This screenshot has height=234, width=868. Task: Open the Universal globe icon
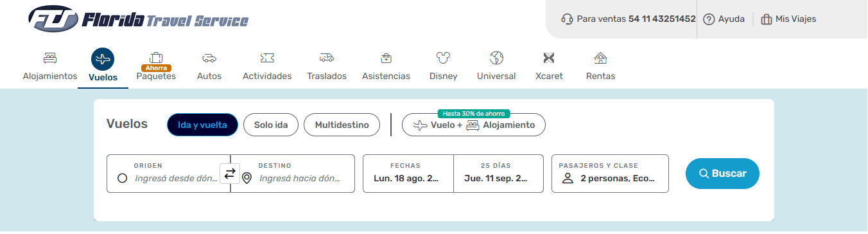(496, 58)
